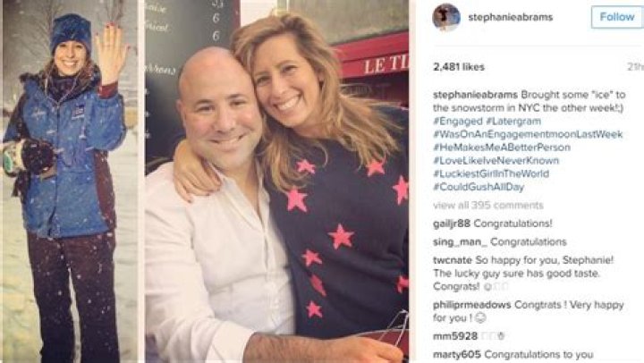Click the stephanieabrams profile avatar
644x363 pixels.
[x=446, y=17]
